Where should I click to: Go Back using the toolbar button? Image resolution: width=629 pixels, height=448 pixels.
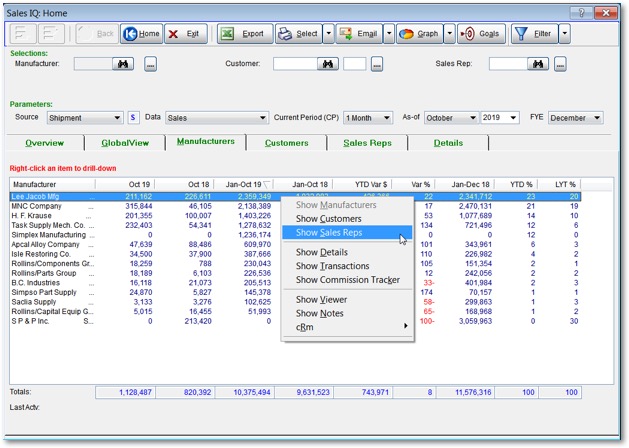pyautogui.click(x=97, y=34)
